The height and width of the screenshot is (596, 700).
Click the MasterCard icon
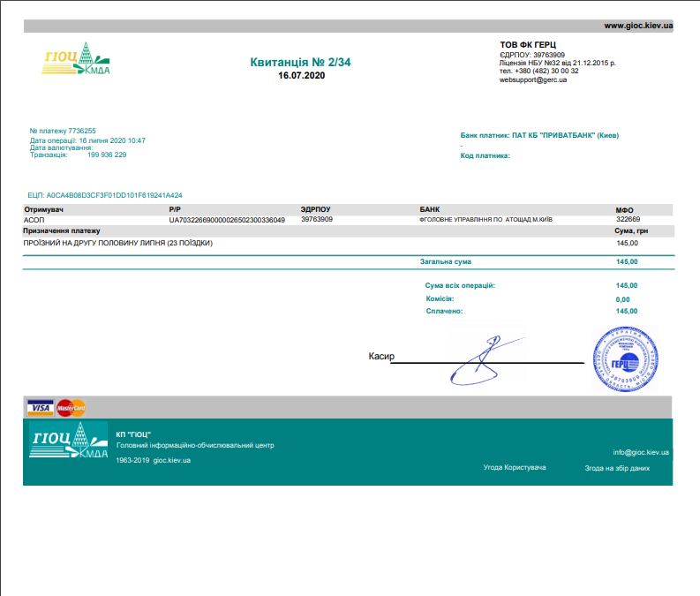pyautogui.click(x=71, y=407)
